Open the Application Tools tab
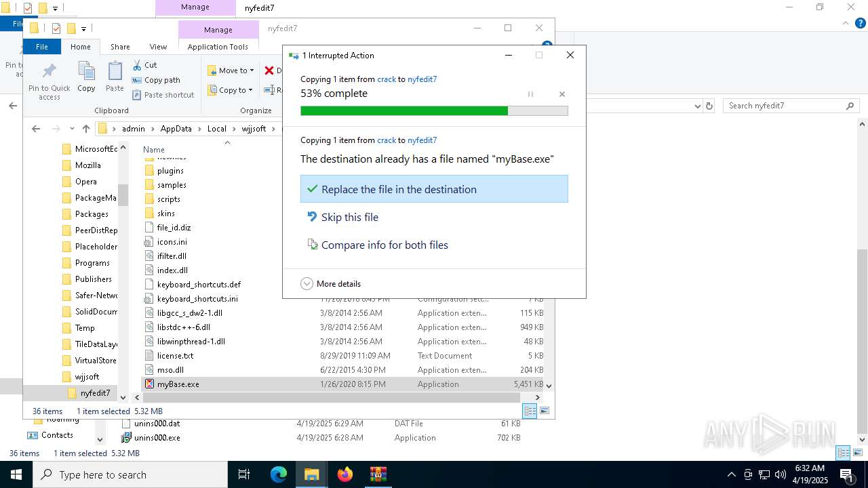The height and width of the screenshot is (488, 868). [218, 47]
